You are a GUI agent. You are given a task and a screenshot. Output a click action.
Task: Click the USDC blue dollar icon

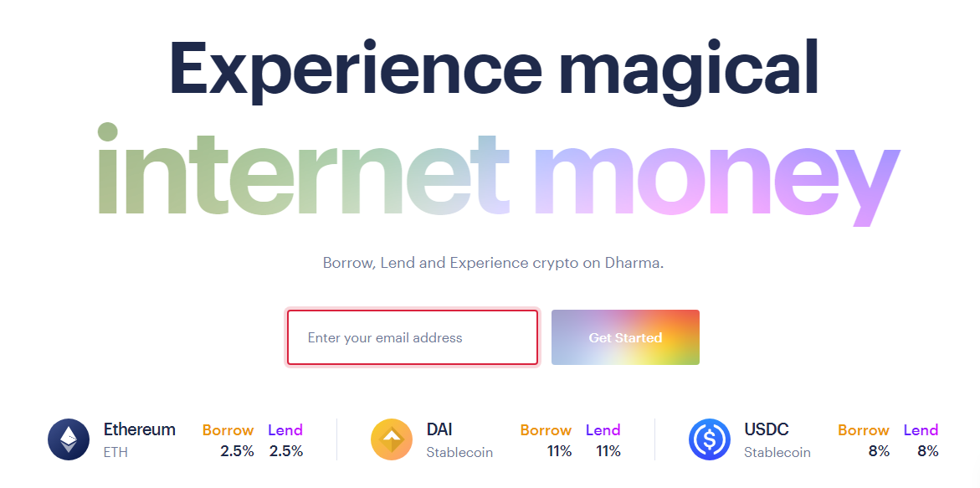pyautogui.click(x=710, y=439)
